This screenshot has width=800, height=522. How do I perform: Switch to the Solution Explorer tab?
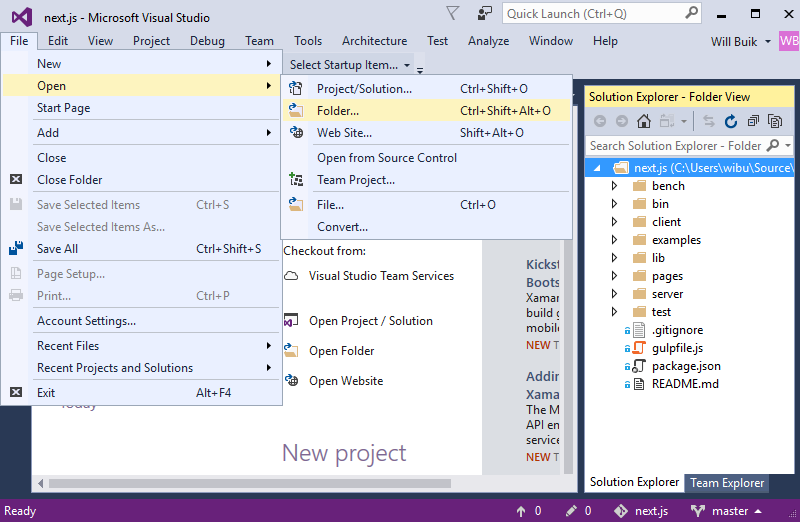pos(634,482)
